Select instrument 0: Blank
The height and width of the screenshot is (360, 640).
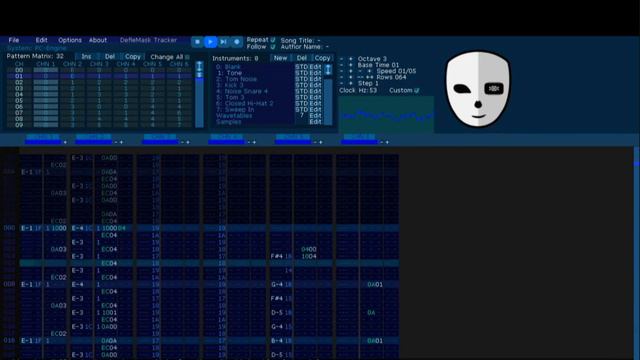[228, 67]
